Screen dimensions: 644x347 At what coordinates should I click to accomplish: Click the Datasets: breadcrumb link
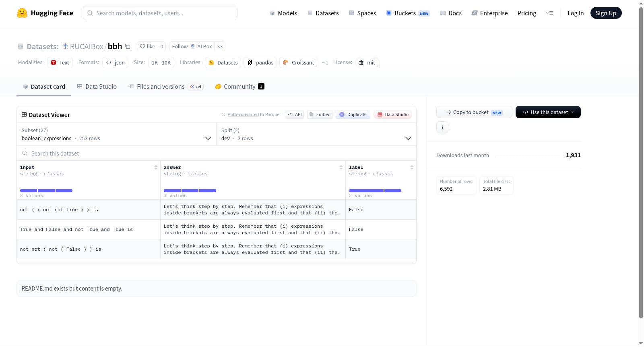pos(43,46)
